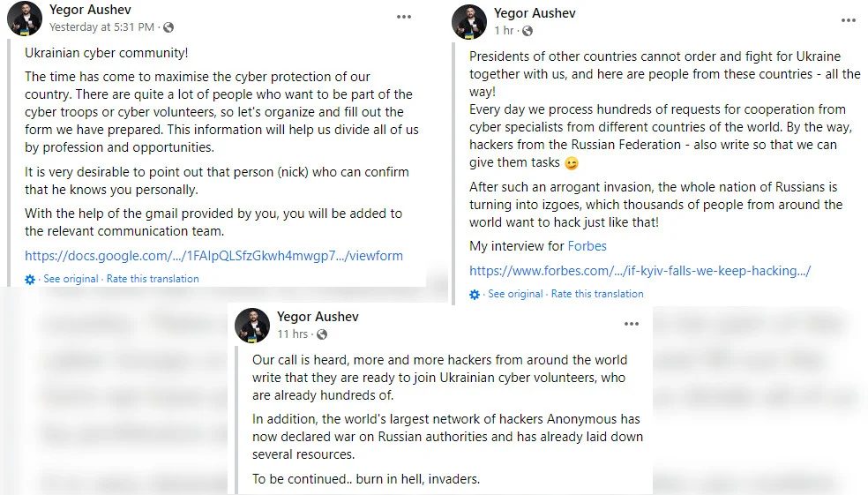Open profile avatar on the "11 hrs" post

(252, 326)
